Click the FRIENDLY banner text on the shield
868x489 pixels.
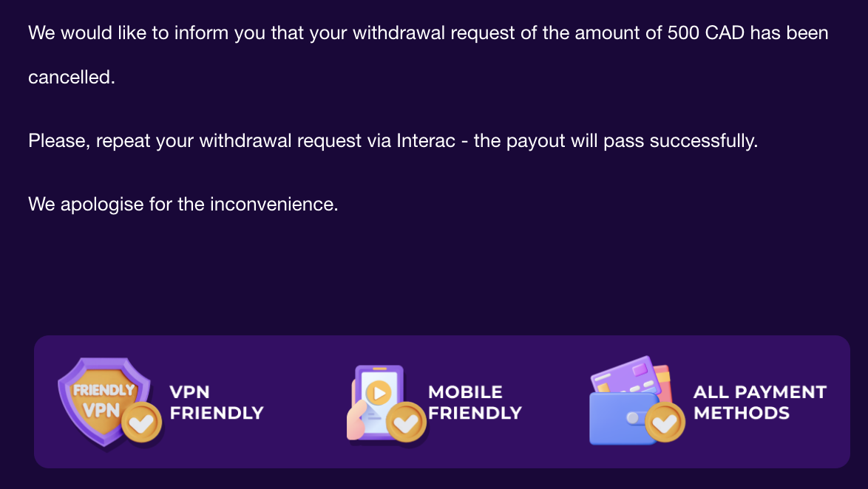pos(104,389)
